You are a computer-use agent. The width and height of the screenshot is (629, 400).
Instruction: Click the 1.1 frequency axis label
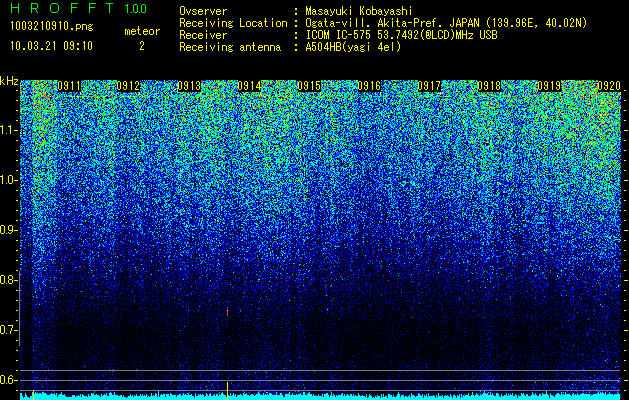tap(8, 130)
